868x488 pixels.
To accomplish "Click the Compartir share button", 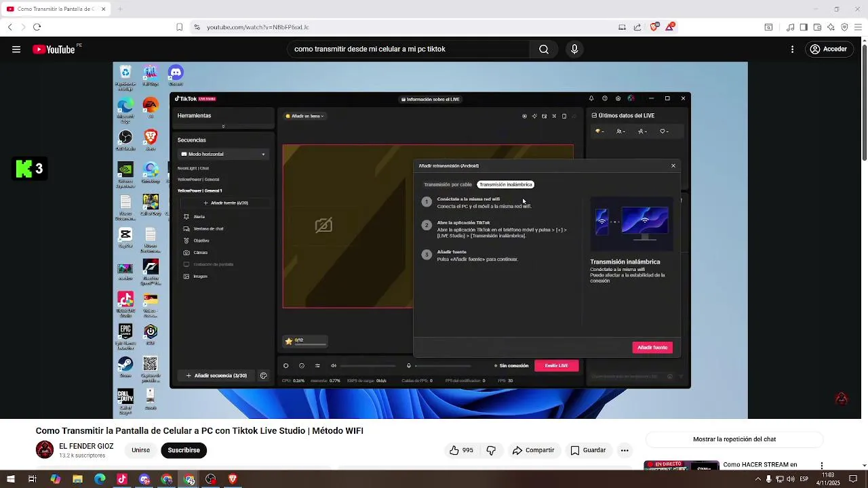I will point(533,450).
